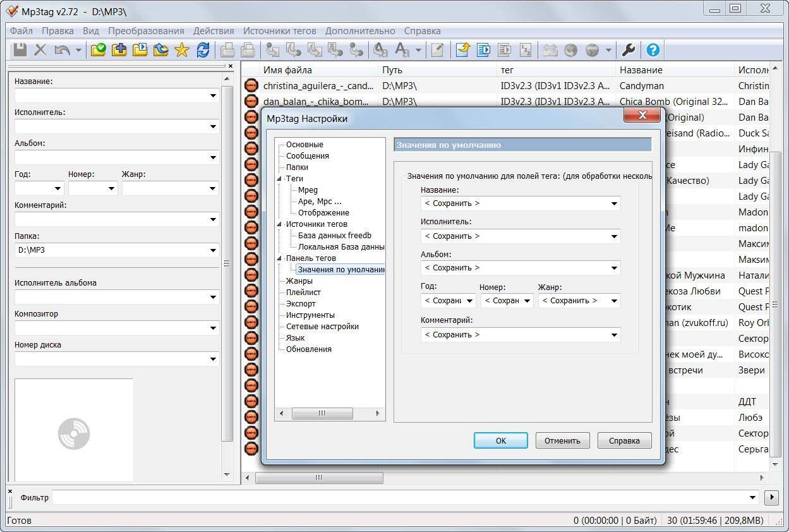The image size is (789, 532).
Task: Open dialog Жанр default value dropdown
Action: point(614,301)
